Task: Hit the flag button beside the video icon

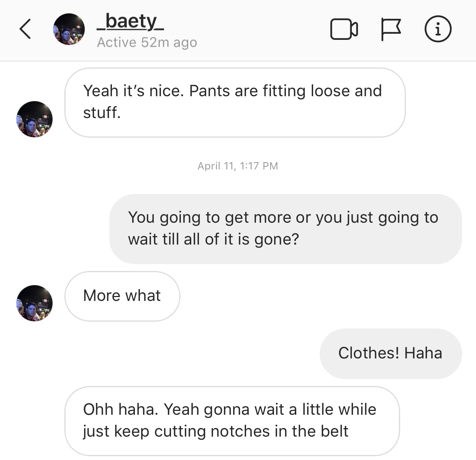Action: 391,29
